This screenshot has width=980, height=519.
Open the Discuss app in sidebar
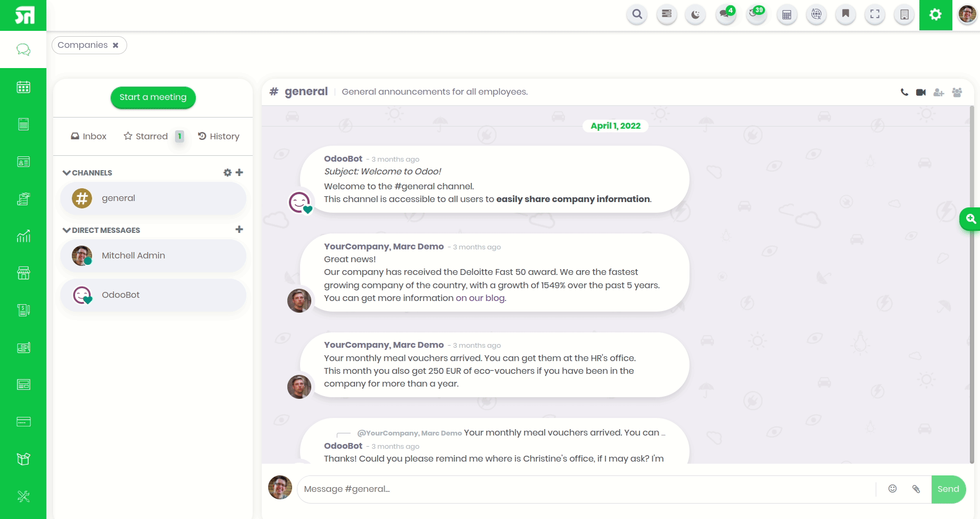pos(23,49)
